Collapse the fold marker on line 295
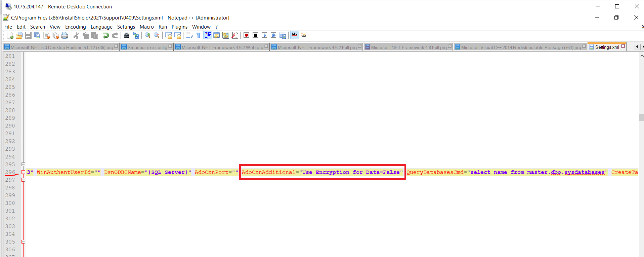Viewport: 644px width, 257px height. tap(24, 164)
